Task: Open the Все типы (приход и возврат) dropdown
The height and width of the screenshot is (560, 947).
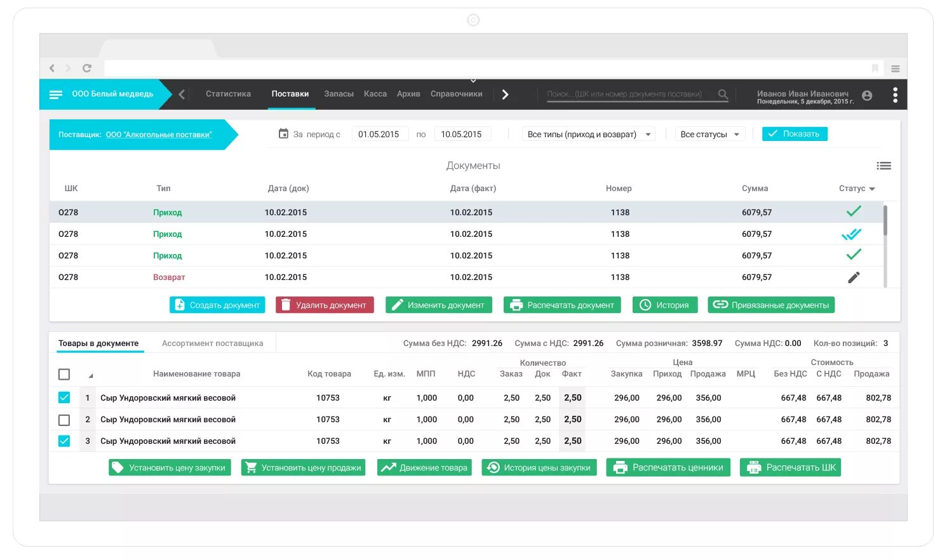Action: coord(589,134)
